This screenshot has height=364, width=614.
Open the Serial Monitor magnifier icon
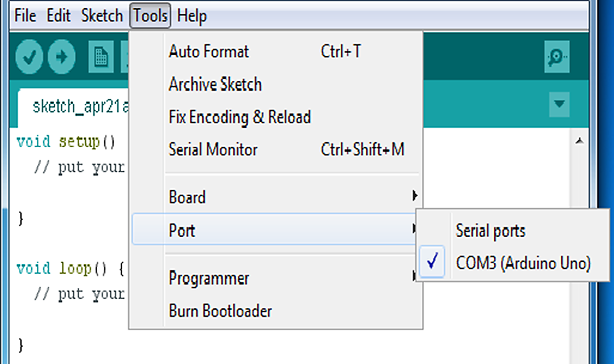point(557,56)
